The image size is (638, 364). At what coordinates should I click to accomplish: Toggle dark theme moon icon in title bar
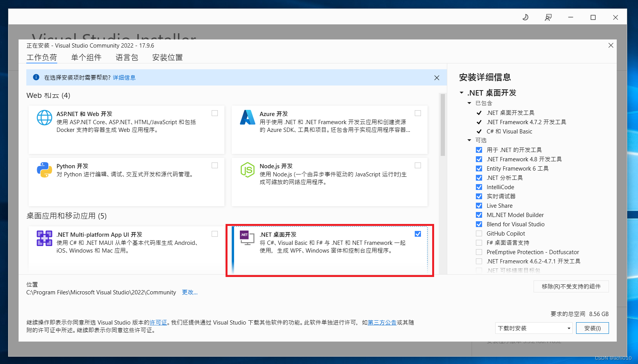525,17
